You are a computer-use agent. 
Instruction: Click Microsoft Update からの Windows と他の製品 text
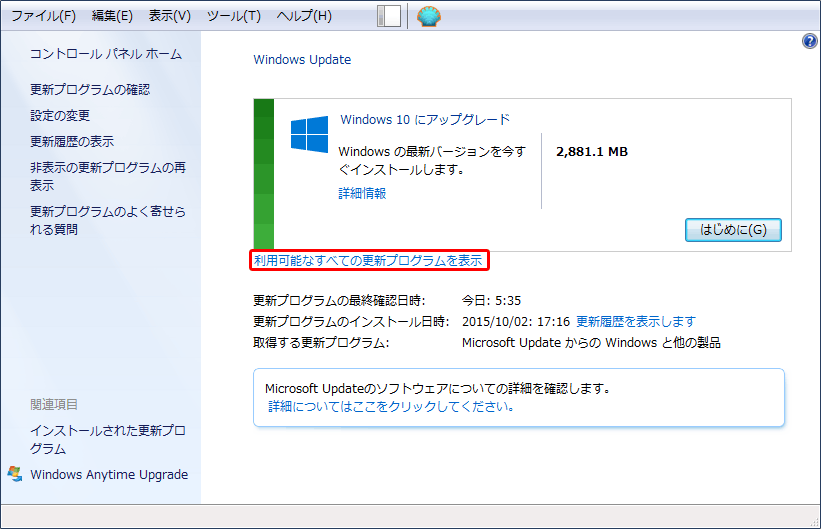coord(591,343)
